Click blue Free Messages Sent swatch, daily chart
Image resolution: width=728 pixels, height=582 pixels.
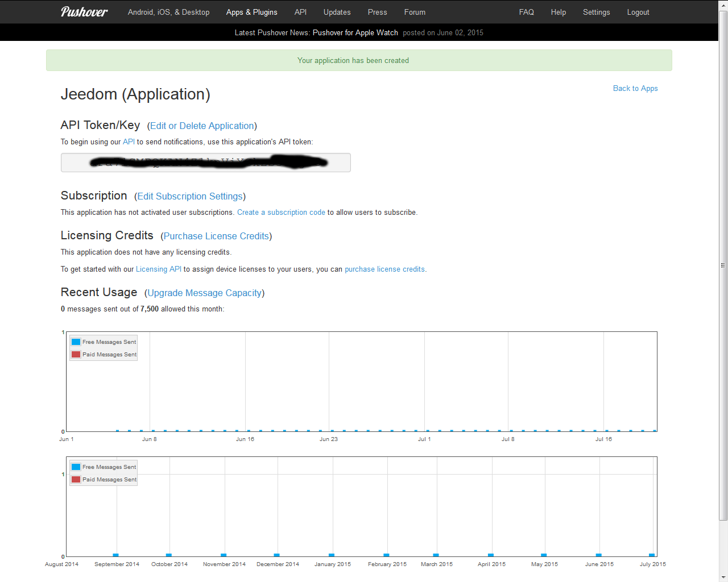pos(76,342)
